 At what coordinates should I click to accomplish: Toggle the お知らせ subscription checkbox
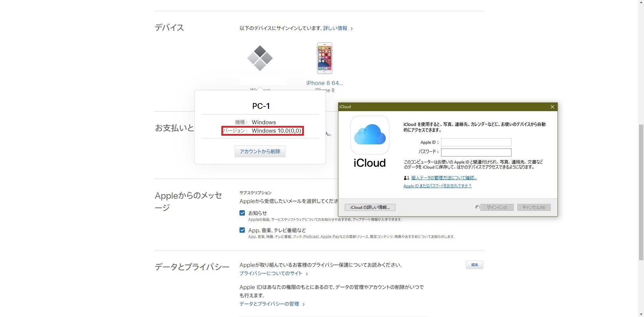tap(242, 213)
